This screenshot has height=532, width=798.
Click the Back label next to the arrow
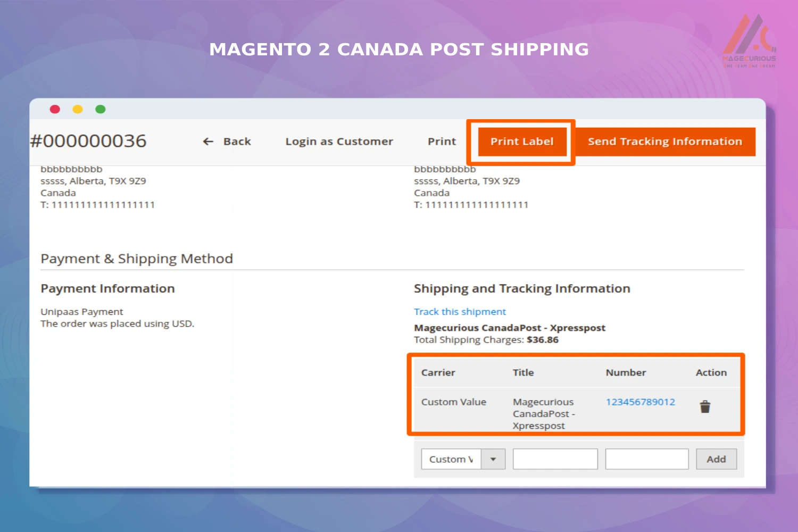(237, 142)
